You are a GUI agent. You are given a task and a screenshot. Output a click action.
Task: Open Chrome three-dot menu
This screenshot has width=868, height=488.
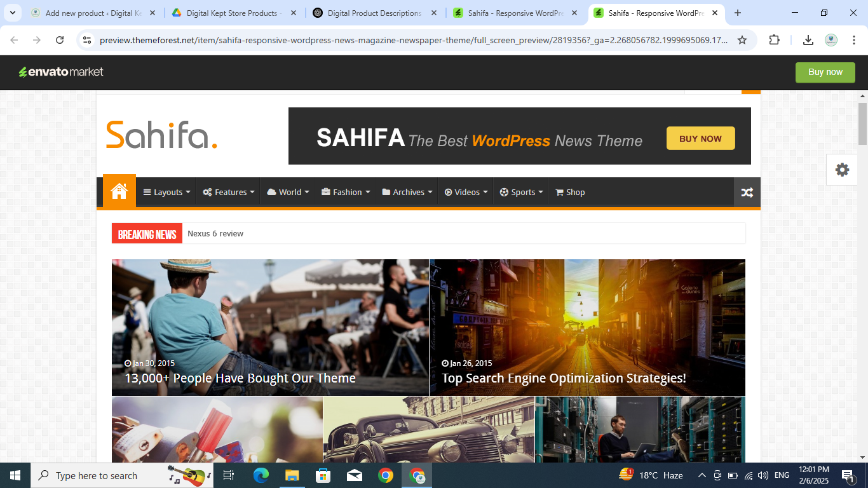[x=853, y=40]
